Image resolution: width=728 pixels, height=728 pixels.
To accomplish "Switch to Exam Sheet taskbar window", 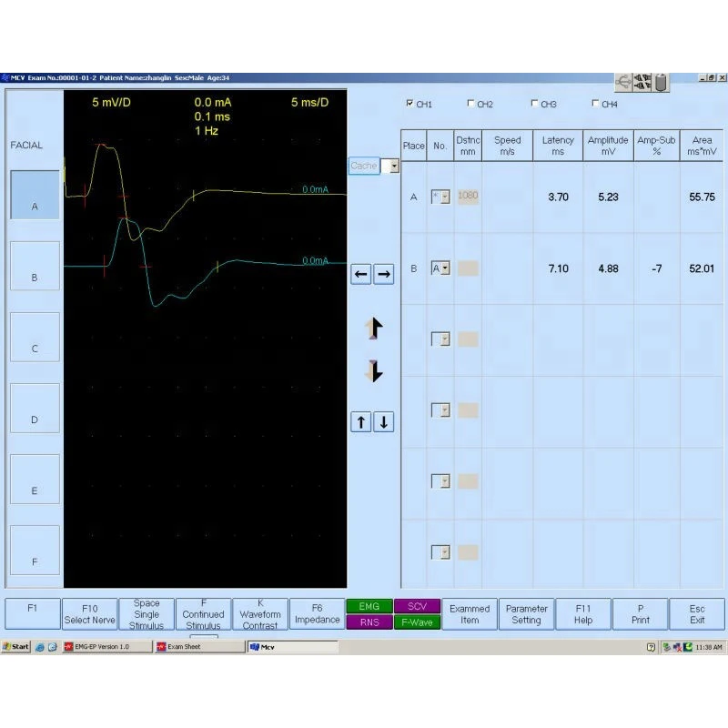I will (x=199, y=647).
